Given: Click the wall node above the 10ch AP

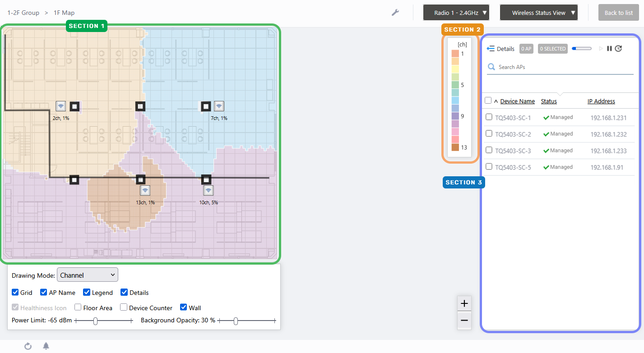Looking at the screenshot, I should click(x=206, y=179).
